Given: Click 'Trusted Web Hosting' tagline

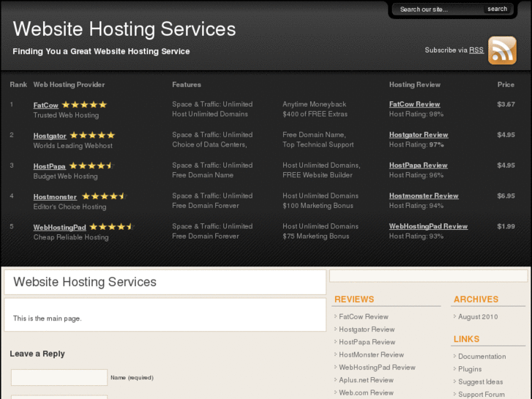Looking at the screenshot, I should 66,115.
